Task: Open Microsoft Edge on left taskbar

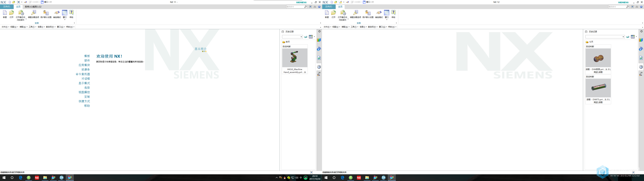Action: 20,178
